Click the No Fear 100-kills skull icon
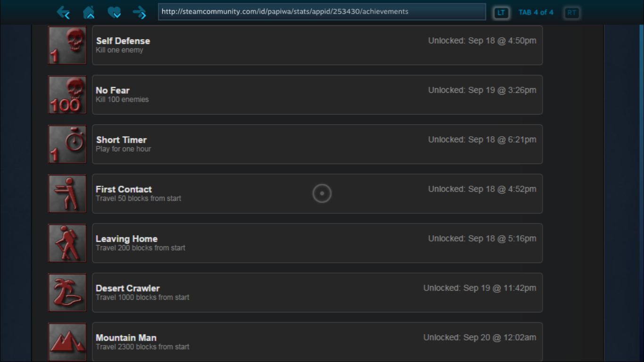Viewport: 644px width, 362px height. click(x=67, y=95)
